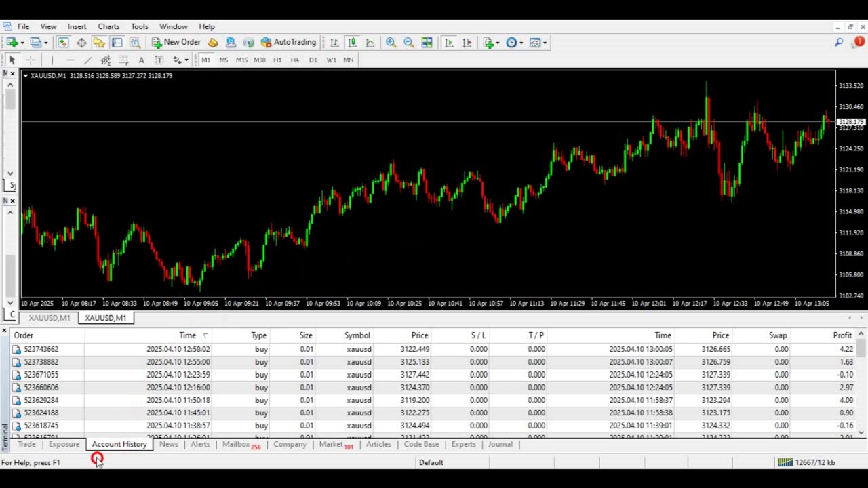The image size is (868, 488).
Task: Switch to D1 timeframe
Action: 313,60
